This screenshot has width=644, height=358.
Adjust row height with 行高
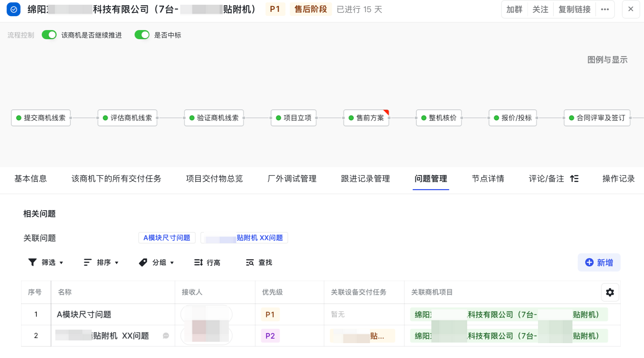click(207, 262)
